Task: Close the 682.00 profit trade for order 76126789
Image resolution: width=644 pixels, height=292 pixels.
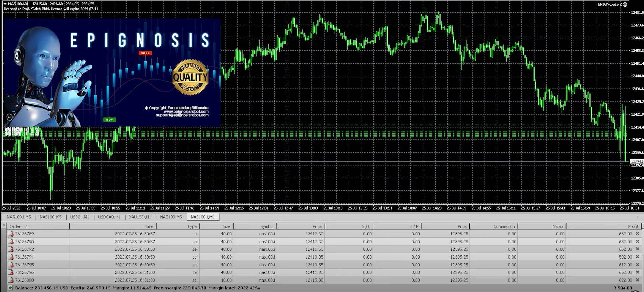Action: (x=637, y=234)
